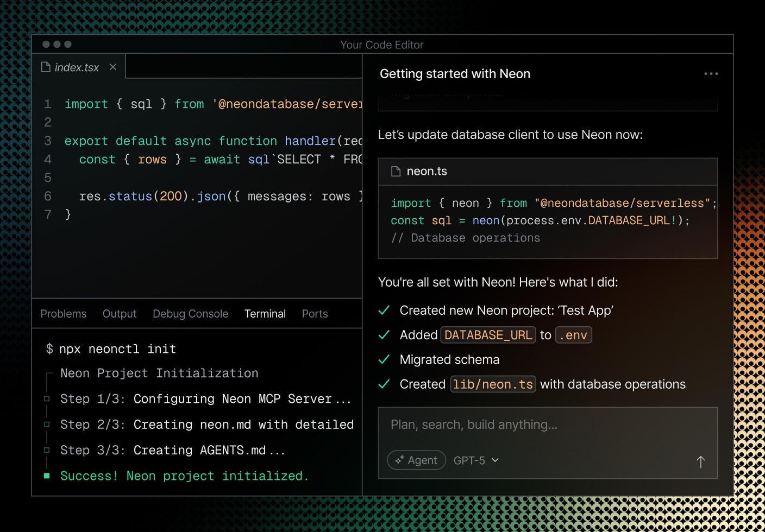Select the index.tsx editor tab

coord(78,67)
